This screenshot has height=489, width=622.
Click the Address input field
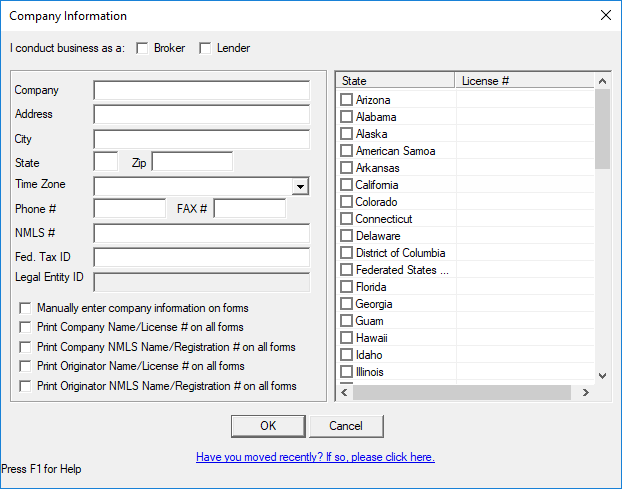point(202,115)
